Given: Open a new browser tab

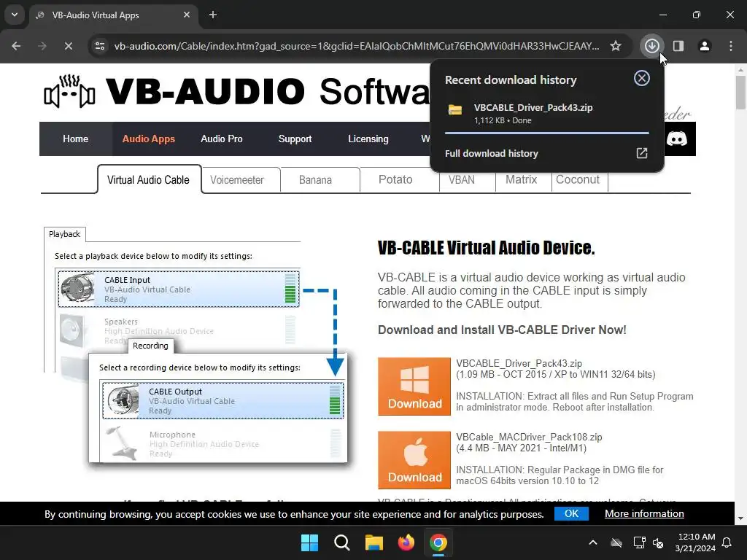Looking at the screenshot, I should 213,15.
